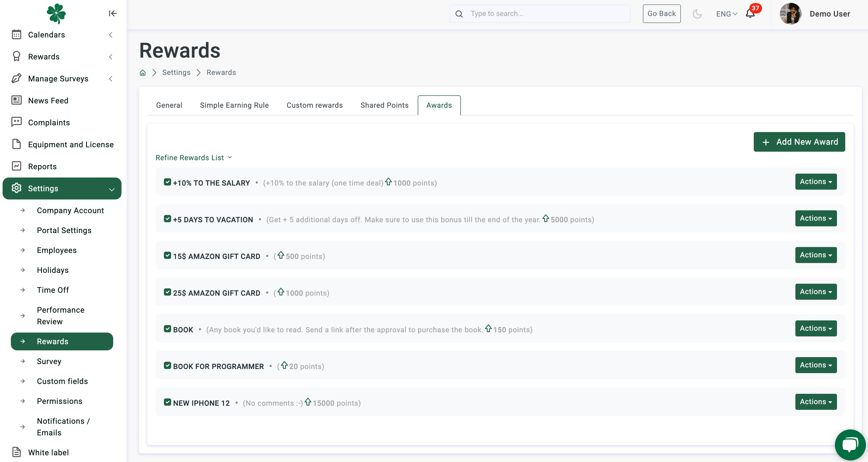Image resolution: width=868 pixels, height=462 pixels.
Task: Open Actions menu for 15$ Amazon Gift Card
Action: tap(816, 255)
